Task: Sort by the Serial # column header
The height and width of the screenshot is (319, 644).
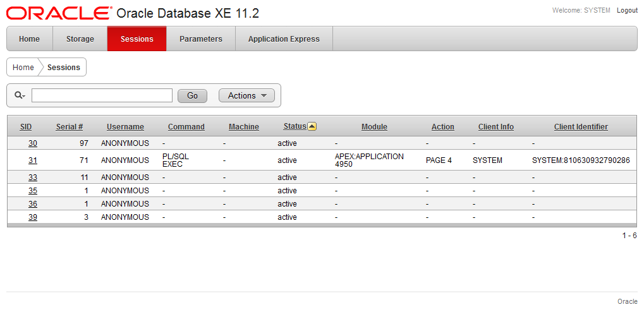Action: (70, 127)
